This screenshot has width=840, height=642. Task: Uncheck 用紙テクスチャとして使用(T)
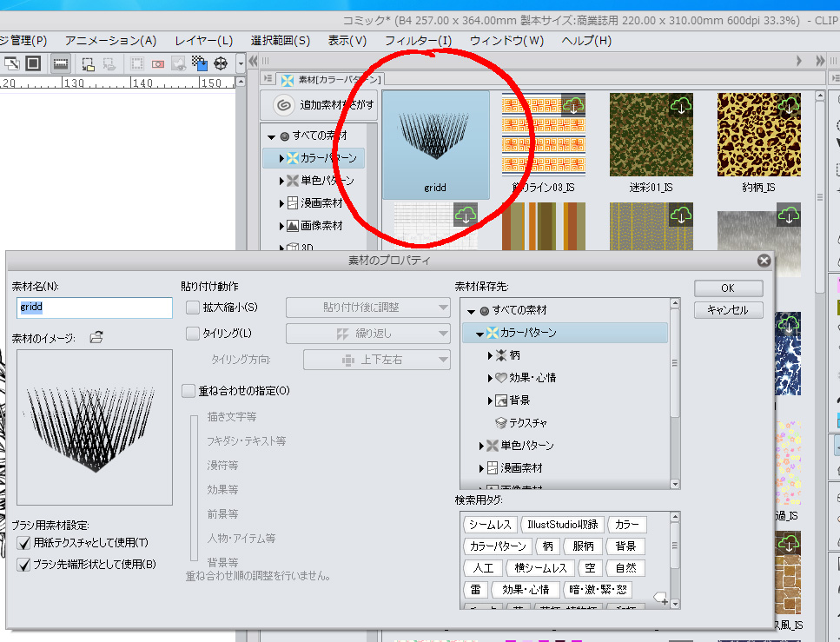pos(23,543)
